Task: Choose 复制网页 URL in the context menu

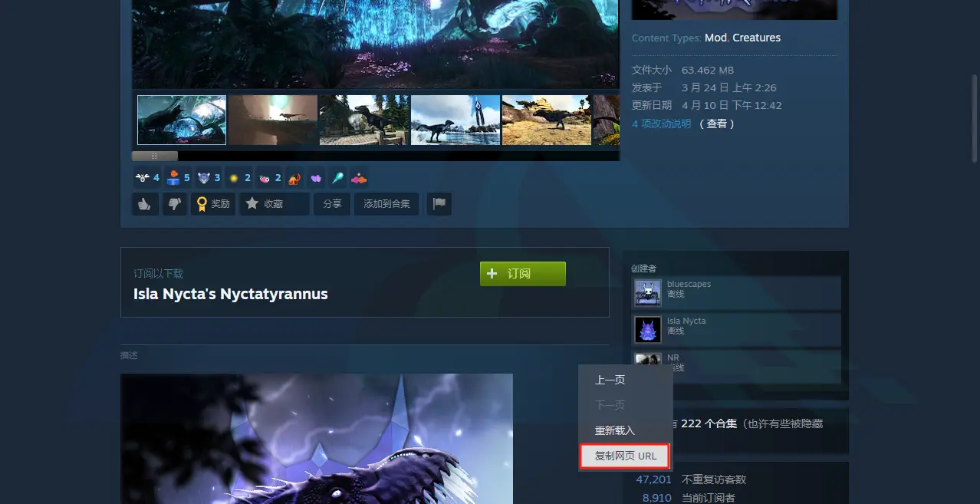Action: coord(626,456)
